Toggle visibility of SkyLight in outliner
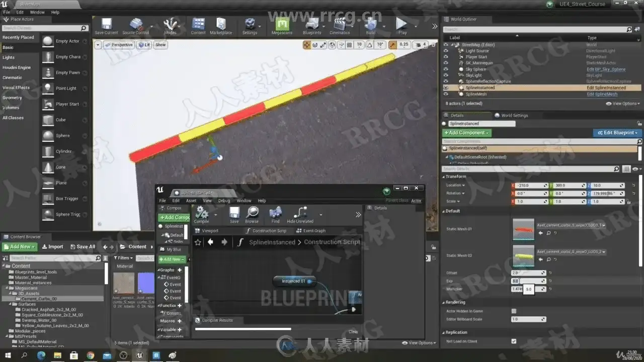The image size is (644, 362). click(x=446, y=75)
